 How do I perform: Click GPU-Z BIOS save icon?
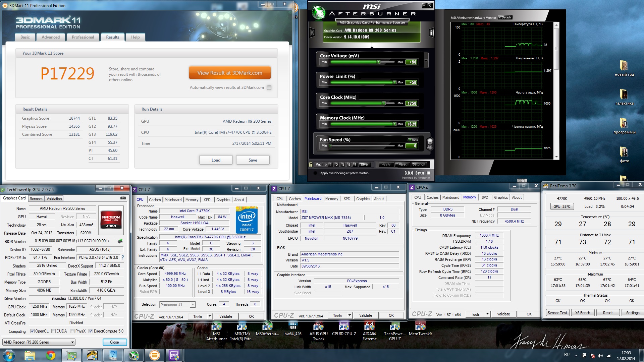120,241
